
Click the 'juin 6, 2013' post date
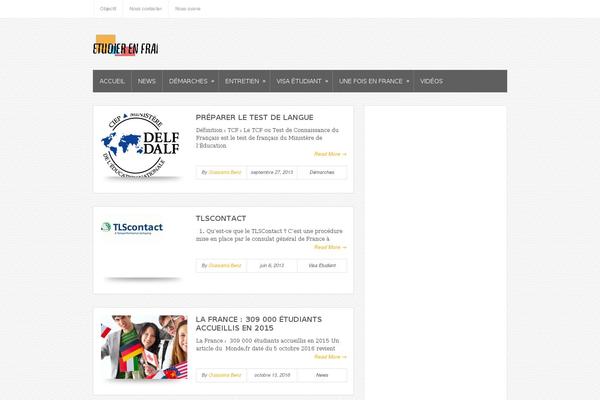pos(272,265)
